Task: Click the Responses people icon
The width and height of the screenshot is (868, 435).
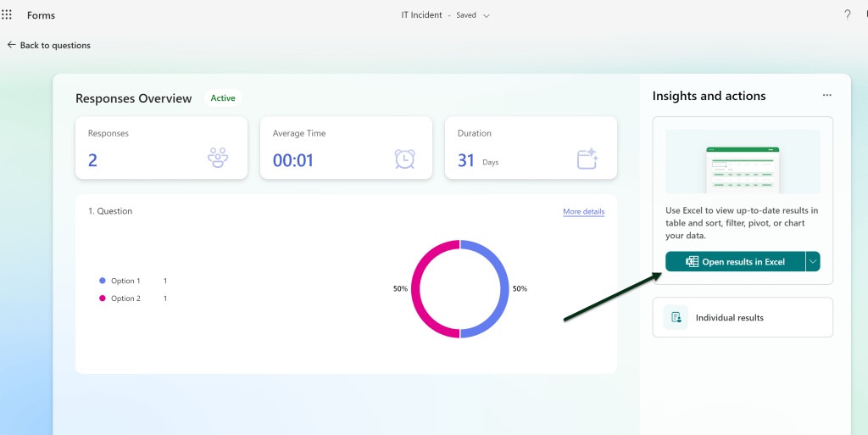Action: (219, 159)
